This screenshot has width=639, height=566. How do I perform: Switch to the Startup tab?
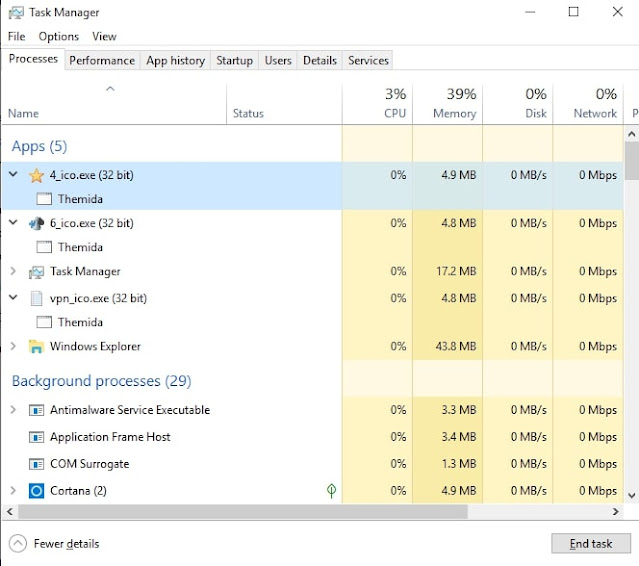234,61
